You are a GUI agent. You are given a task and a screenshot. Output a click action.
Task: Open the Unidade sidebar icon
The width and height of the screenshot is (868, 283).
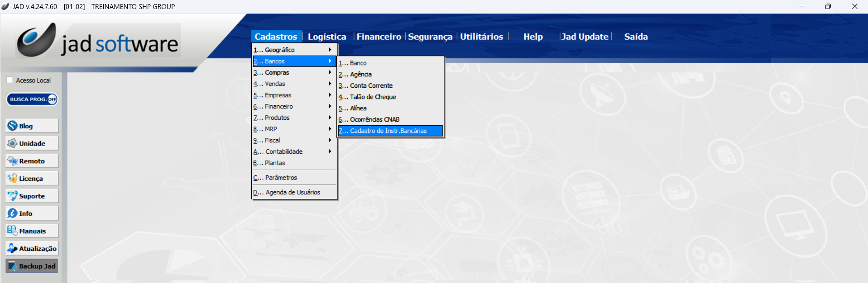13,144
